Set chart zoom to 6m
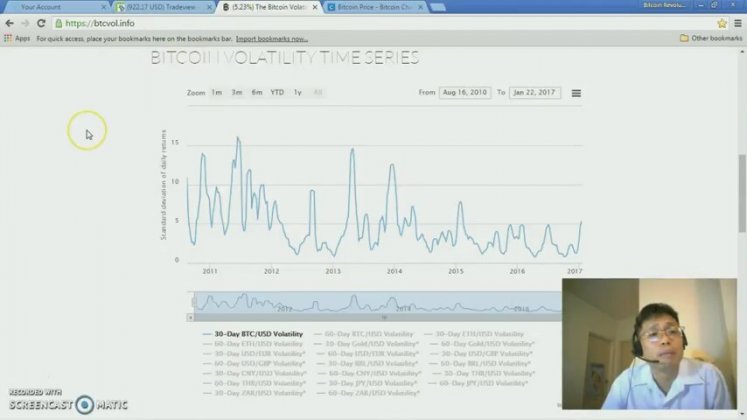 [x=257, y=92]
